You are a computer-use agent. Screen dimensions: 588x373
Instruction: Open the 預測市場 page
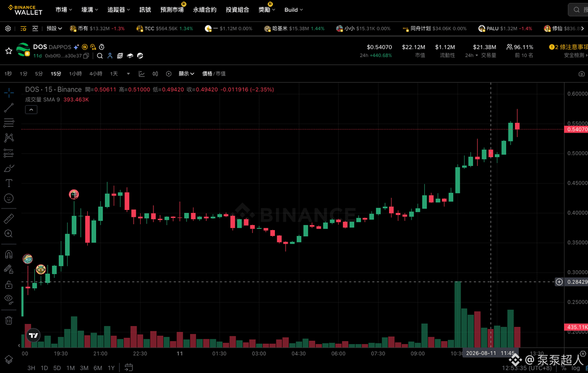(172, 10)
